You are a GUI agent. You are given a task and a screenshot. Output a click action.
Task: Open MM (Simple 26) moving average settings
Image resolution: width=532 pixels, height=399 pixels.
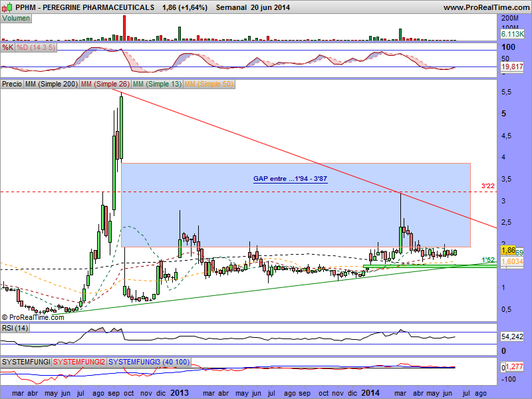pyautogui.click(x=105, y=84)
